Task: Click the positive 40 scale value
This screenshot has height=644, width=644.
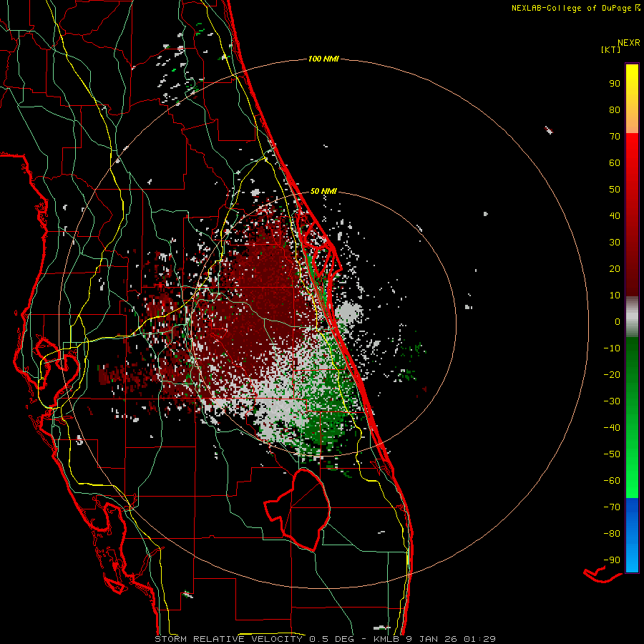Action: click(x=615, y=215)
